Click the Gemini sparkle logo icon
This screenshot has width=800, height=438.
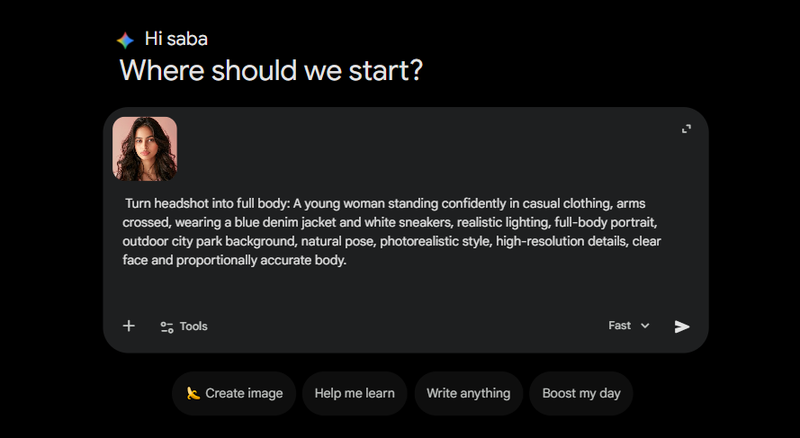coord(125,40)
